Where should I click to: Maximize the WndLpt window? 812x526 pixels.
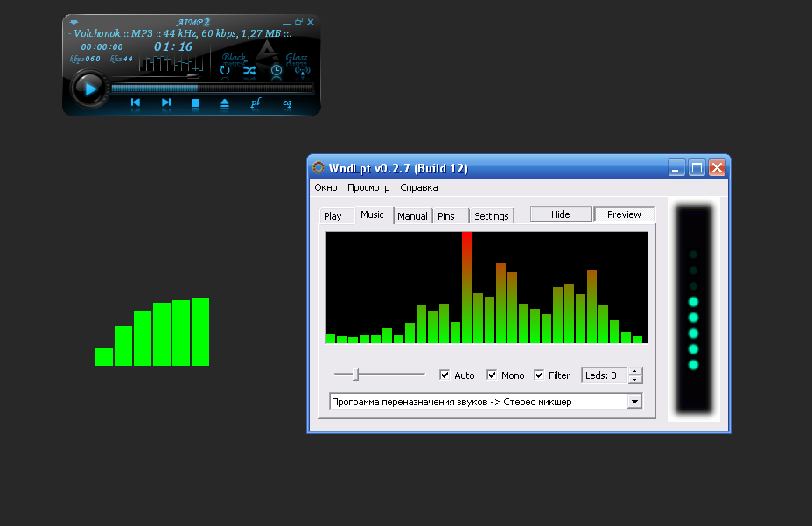697,168
